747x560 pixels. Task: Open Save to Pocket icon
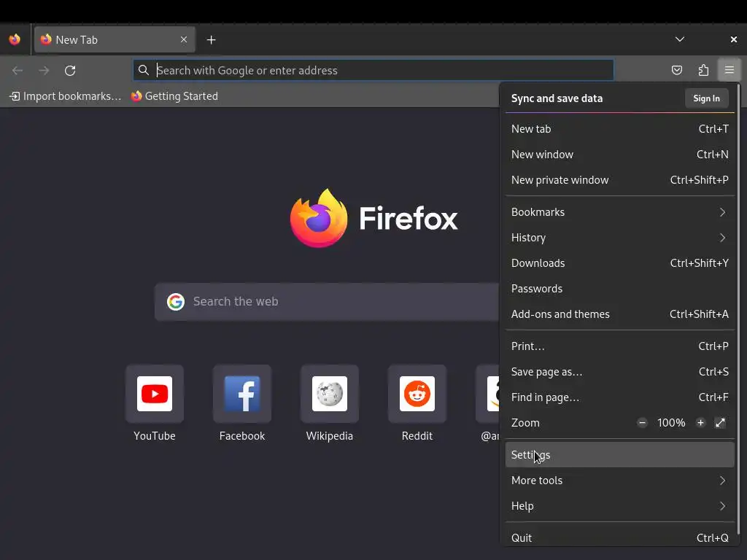point(677,71)
